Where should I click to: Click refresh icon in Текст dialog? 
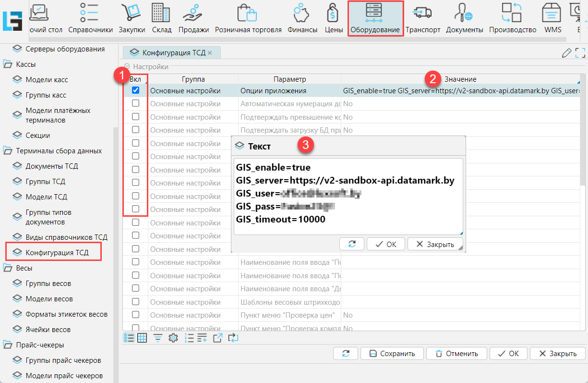[351, 244]
